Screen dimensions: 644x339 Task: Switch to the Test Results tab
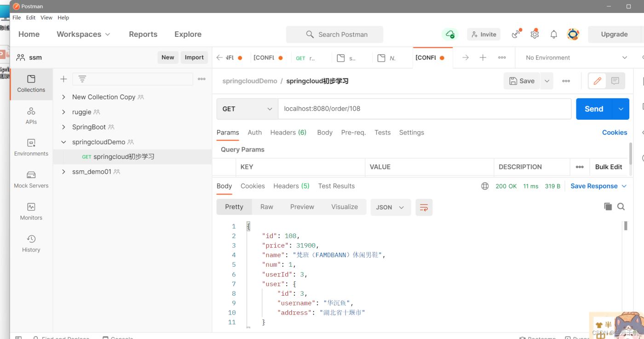click(336, 186)
